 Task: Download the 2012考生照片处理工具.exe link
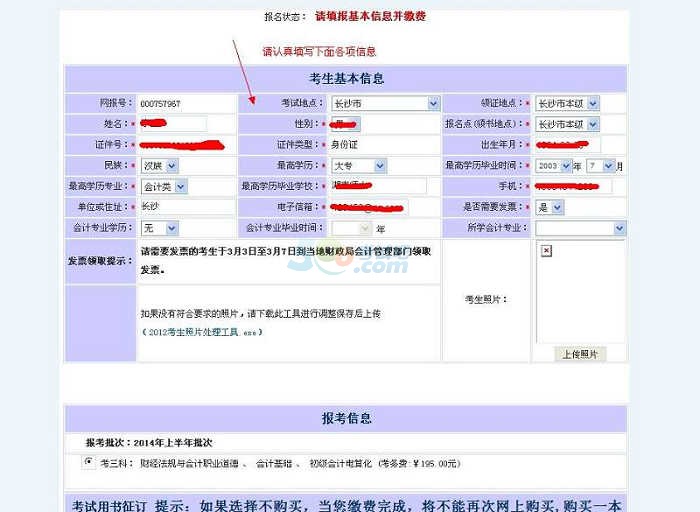point(201,332)
